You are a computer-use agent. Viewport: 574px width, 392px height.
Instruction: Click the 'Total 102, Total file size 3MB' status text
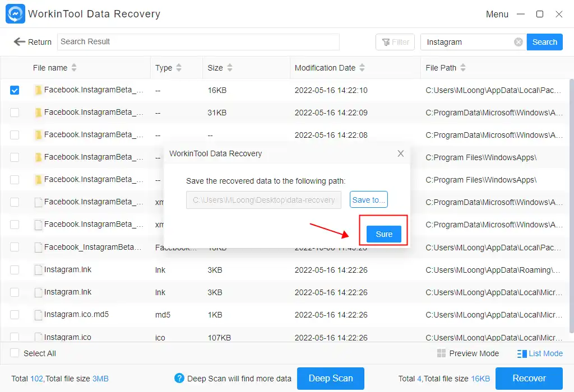tap(60, 379)
